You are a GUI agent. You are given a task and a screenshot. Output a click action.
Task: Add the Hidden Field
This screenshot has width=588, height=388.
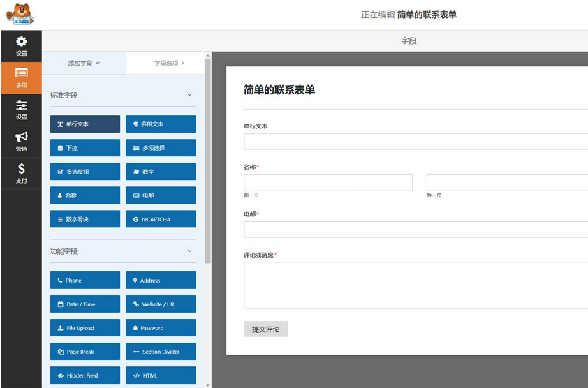click(85, 375)
